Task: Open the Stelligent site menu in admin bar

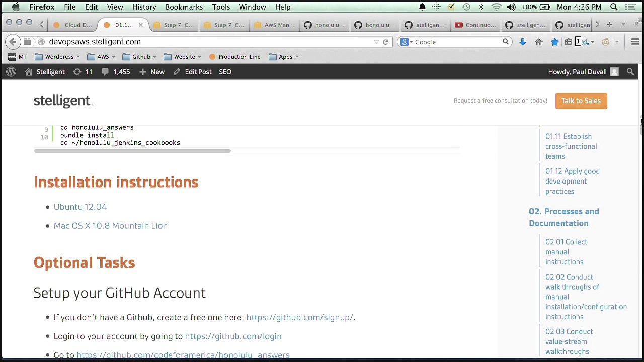Action: pos(45,72)
